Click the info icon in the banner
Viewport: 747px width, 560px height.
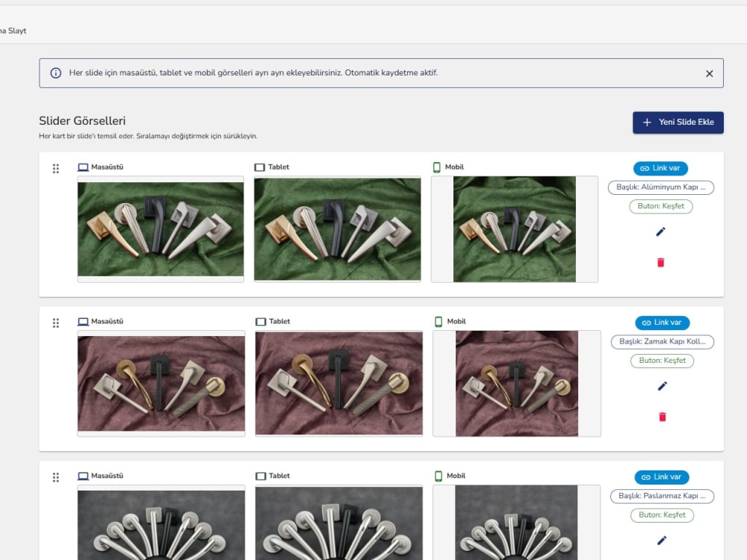56,73
